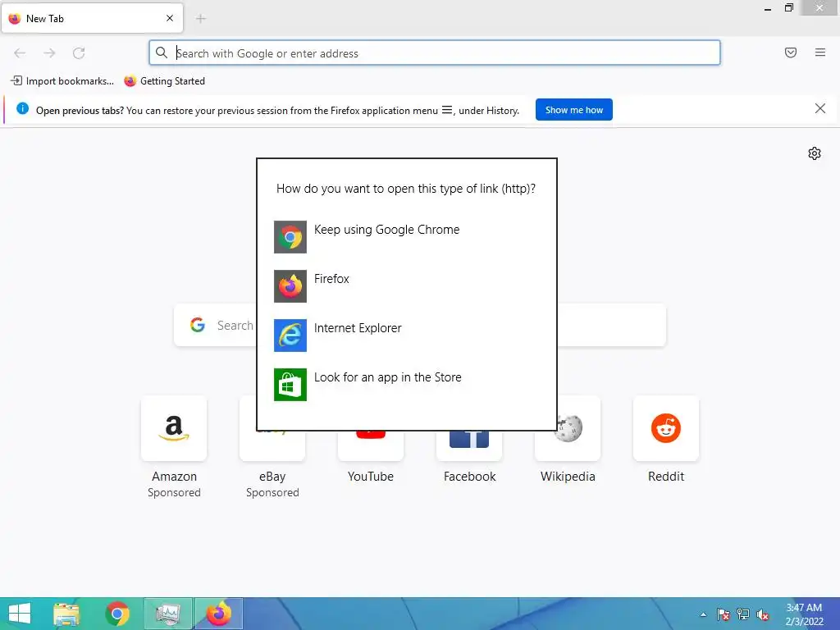Click the Internet Explorer icon in the dialog
The image size is (840, 630).
290,336
